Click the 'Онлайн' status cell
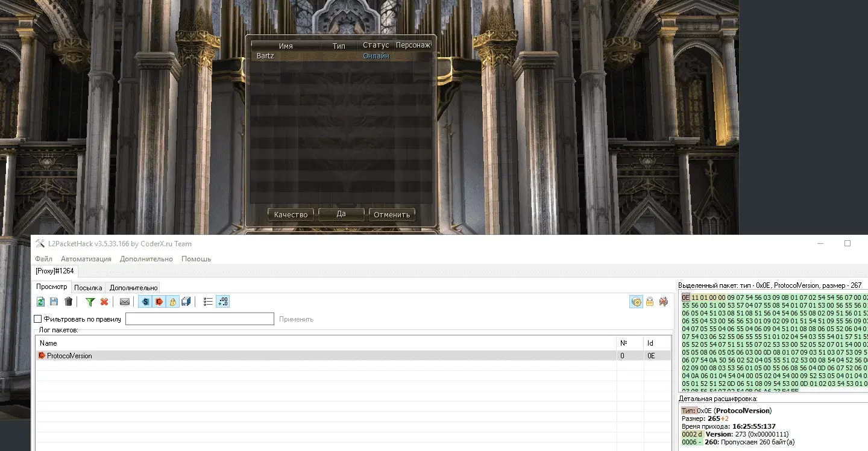 tap(376, 56)
